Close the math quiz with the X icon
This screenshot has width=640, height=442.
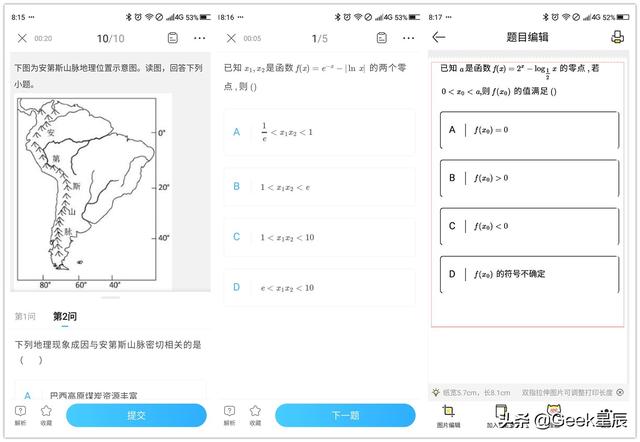pyautogui.click(x=231, y=38)
